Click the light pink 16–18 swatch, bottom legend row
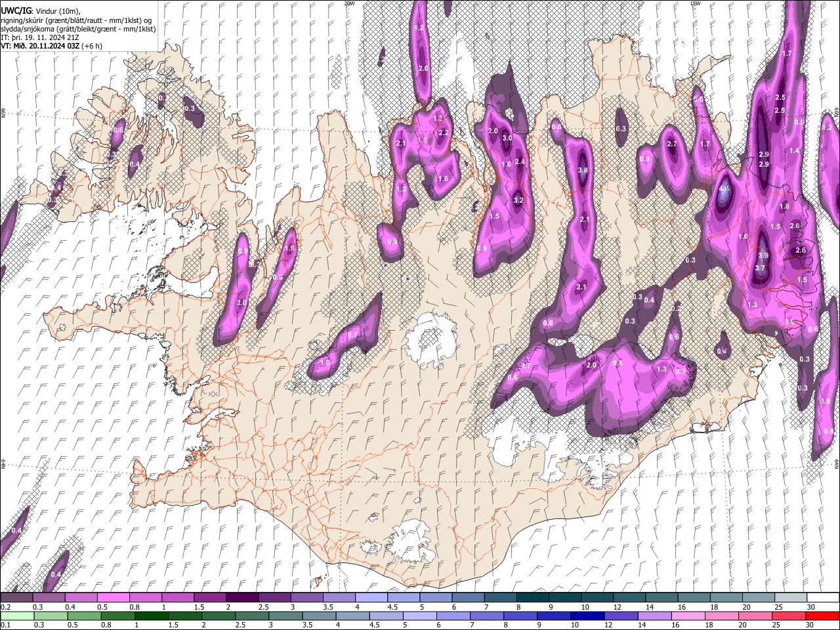 click(688, 616)
